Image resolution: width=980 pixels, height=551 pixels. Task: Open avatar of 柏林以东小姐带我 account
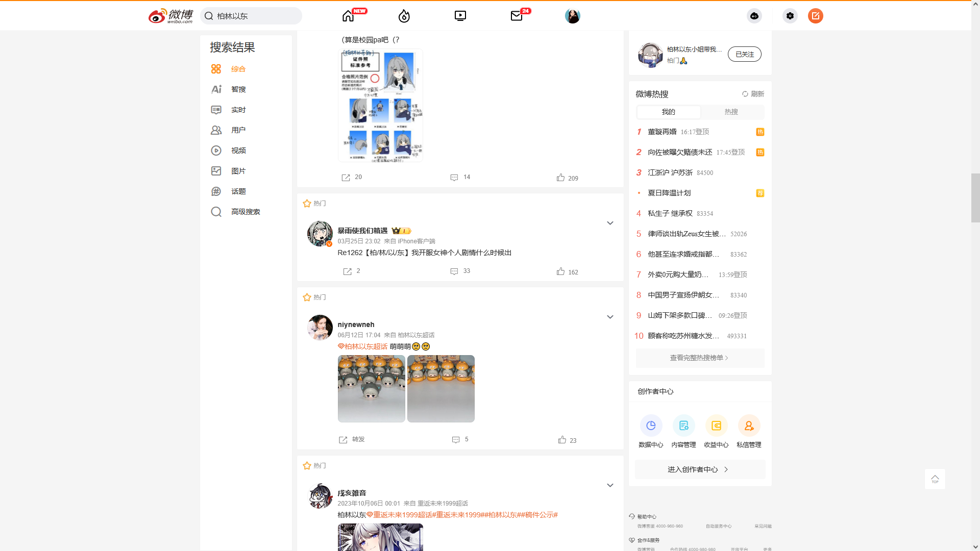(x=650, y=54)
